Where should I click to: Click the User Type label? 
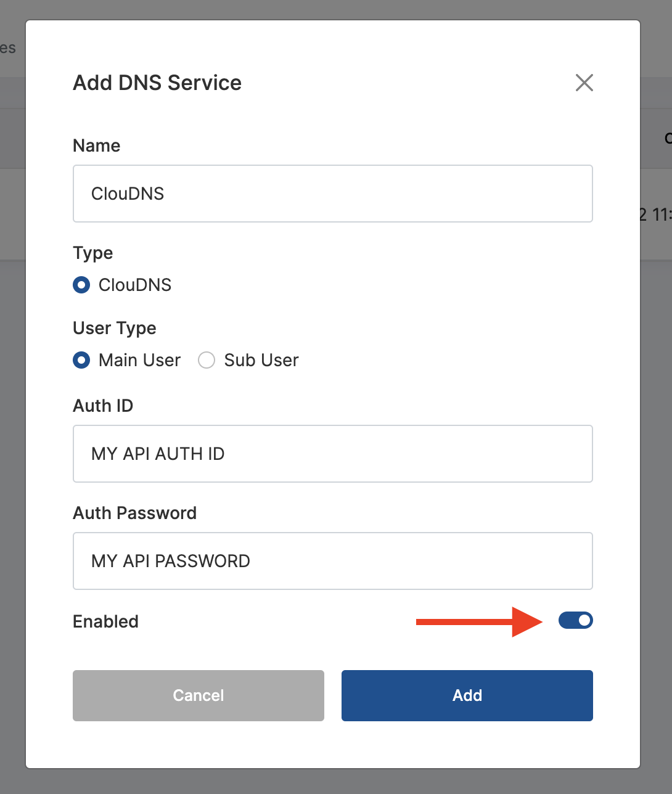click(115, 328)
